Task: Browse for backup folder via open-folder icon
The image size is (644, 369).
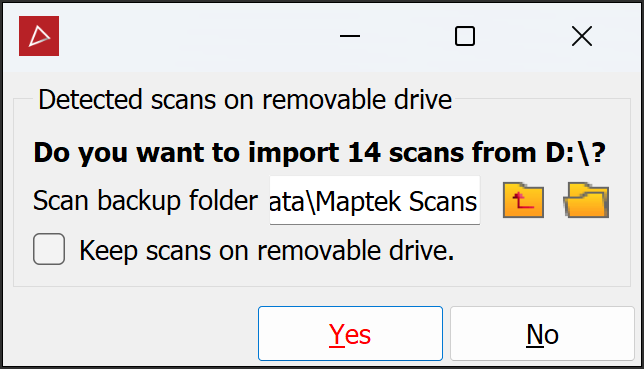Action: point(586,201)
